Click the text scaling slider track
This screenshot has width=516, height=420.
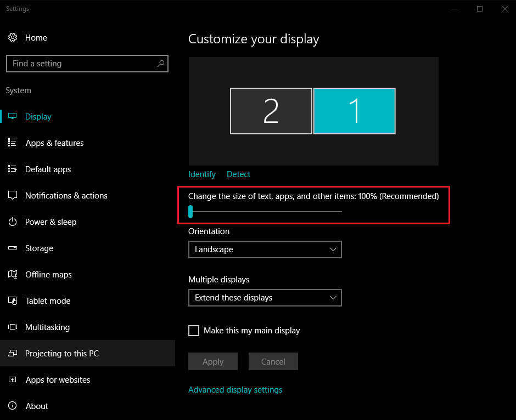pos(265,212)
